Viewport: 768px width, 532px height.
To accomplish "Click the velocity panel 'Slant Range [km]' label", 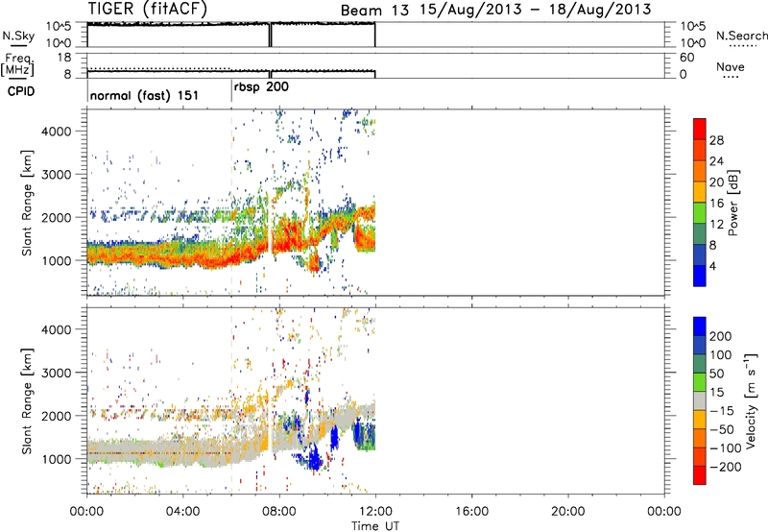I will click(x=27, y=401).
